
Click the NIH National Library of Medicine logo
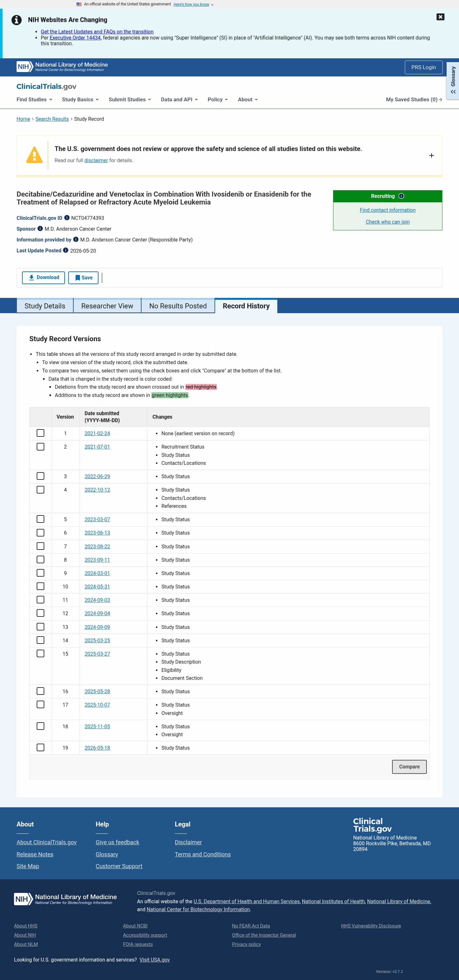coord(62,67)
